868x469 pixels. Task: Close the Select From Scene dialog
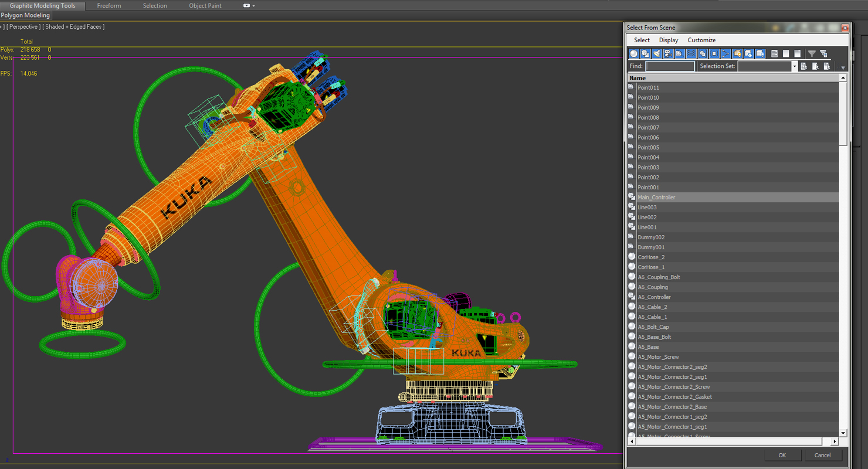point(845,28)
